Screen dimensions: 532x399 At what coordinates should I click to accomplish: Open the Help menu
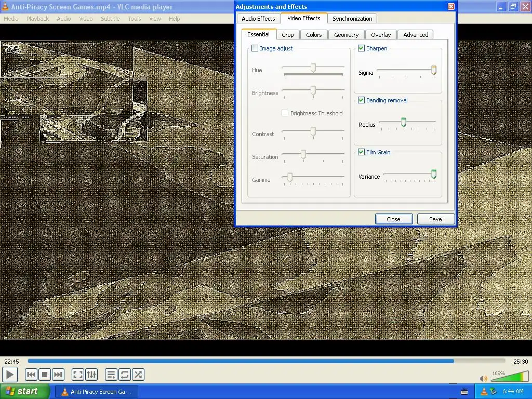pos(175,19)
